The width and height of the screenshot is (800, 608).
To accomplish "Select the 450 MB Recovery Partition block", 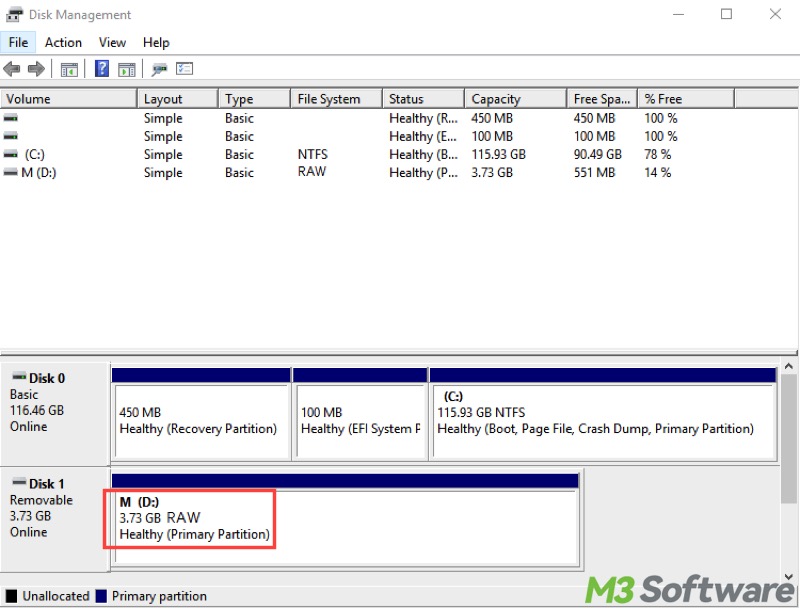I will tap(199, 420).
